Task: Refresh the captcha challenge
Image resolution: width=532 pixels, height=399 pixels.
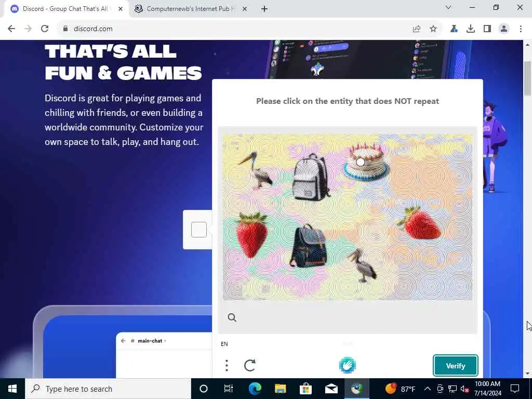Action: pos(250,365)
